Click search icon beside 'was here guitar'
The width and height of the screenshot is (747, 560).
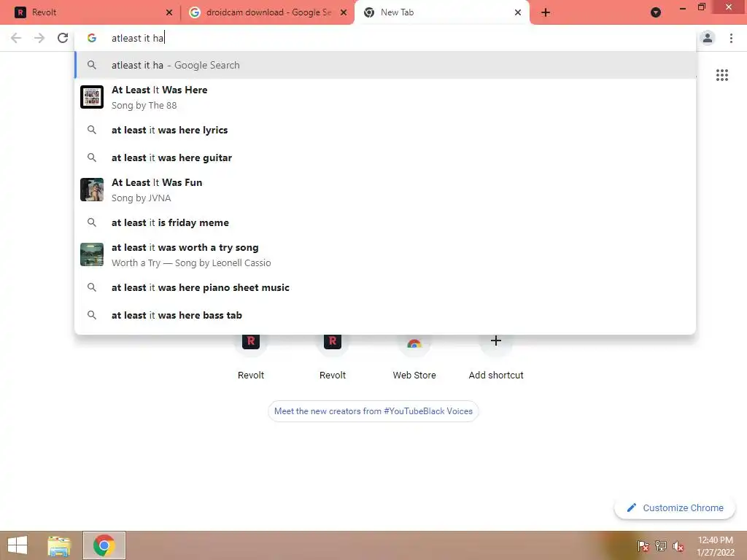(92, 157)
